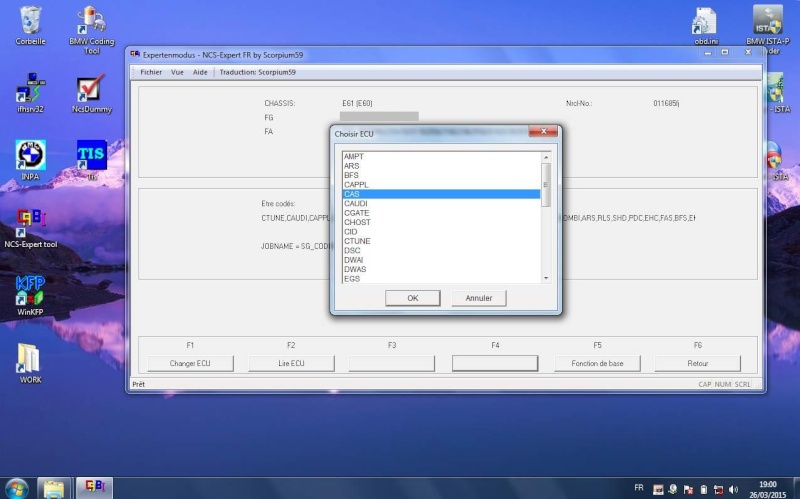The height and width of the screenshot is (499, 800).
Task: Select AMPT in the ECU list
Action: 441,157
